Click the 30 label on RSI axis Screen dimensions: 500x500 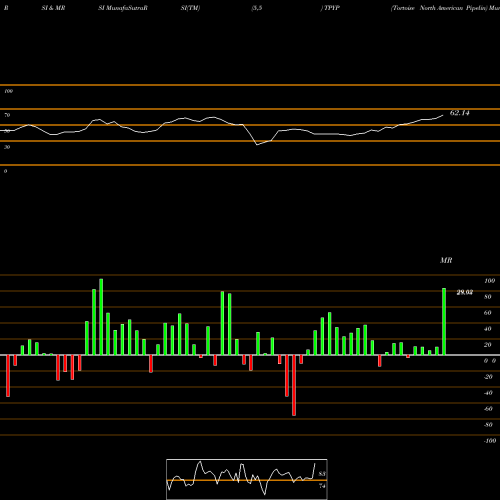[7, 147]
